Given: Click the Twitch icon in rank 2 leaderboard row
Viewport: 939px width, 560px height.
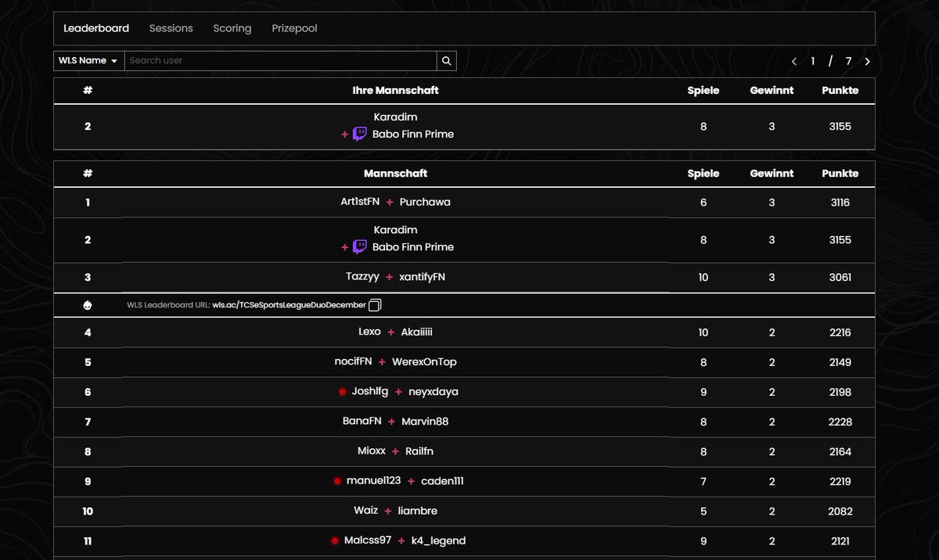Looking at the screenshot, I should pyautogui.click(x=359, y=247).
